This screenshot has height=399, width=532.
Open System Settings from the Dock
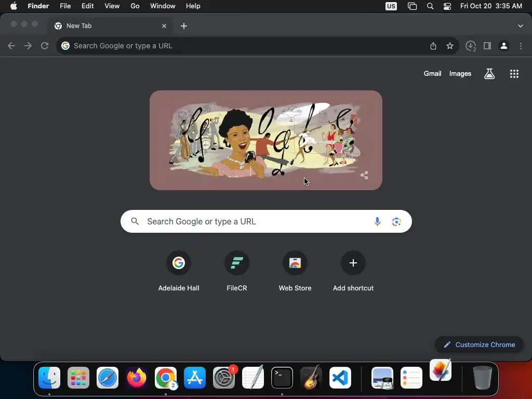pos(224,378)
